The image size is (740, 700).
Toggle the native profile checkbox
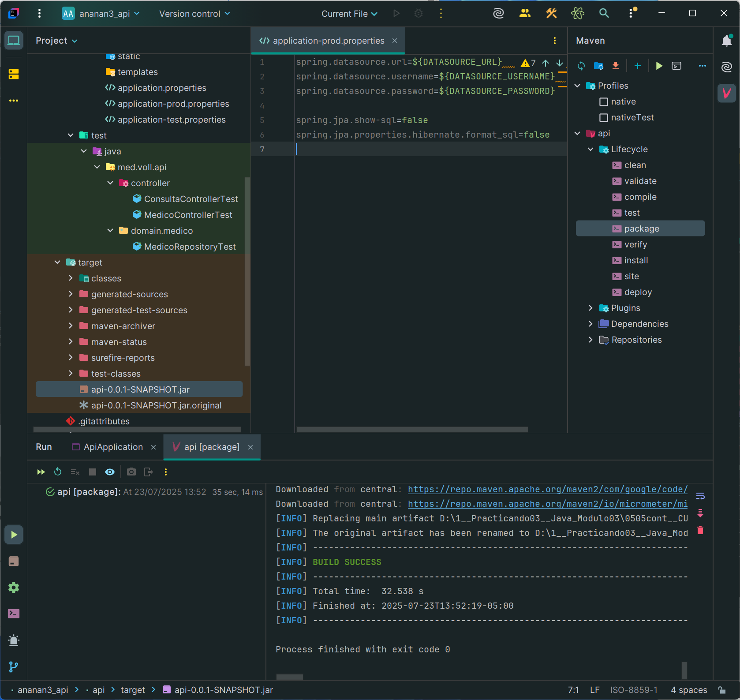pos(604,102)
